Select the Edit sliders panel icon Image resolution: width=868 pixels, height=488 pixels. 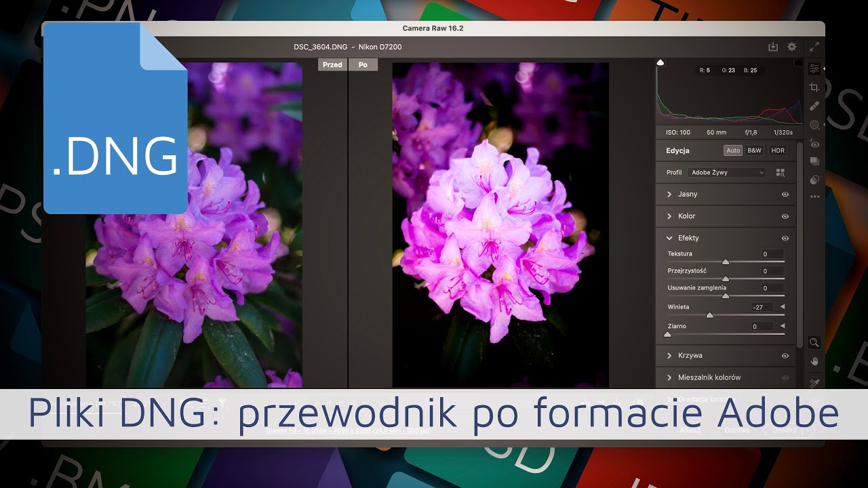(814, 68)
